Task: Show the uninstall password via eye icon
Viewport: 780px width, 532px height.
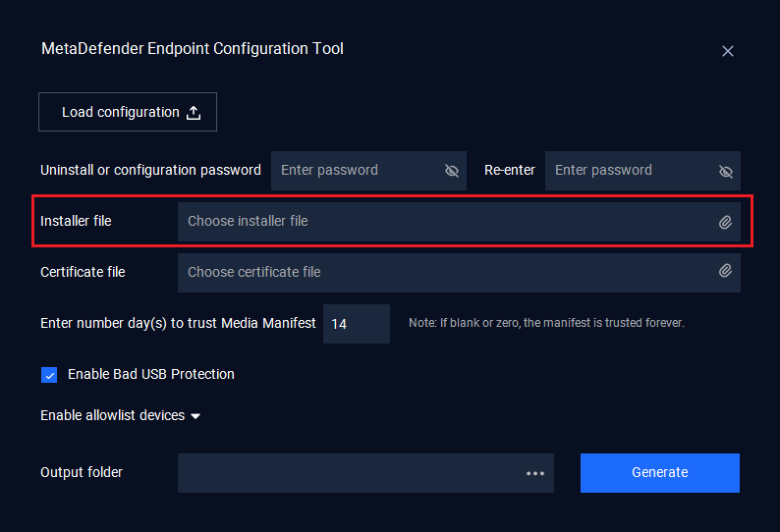Action: [452, 171]
